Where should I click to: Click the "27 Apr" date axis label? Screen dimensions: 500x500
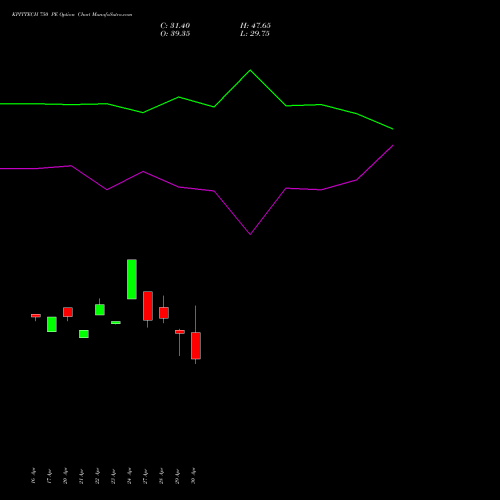coord(145,476)
